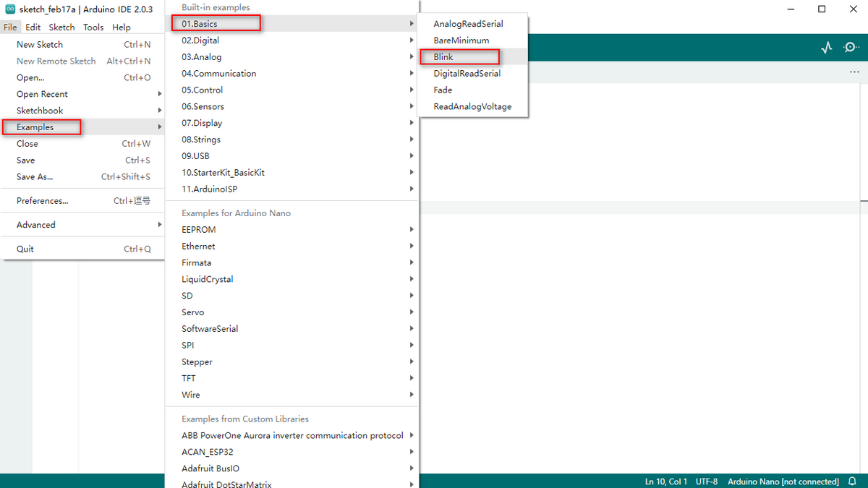Expand 08.Strings examples category
The width and height of the screenshot is (868, 488).
point(292,140)
